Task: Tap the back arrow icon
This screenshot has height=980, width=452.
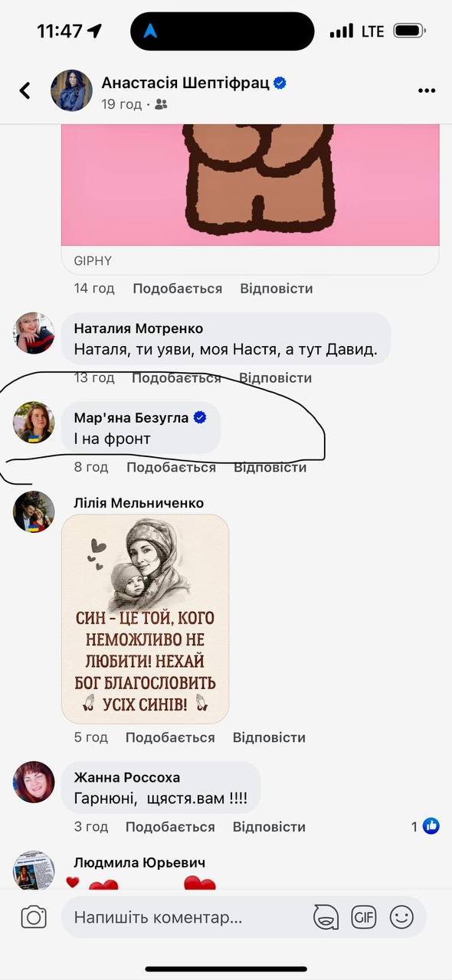Action: (25, 90)
